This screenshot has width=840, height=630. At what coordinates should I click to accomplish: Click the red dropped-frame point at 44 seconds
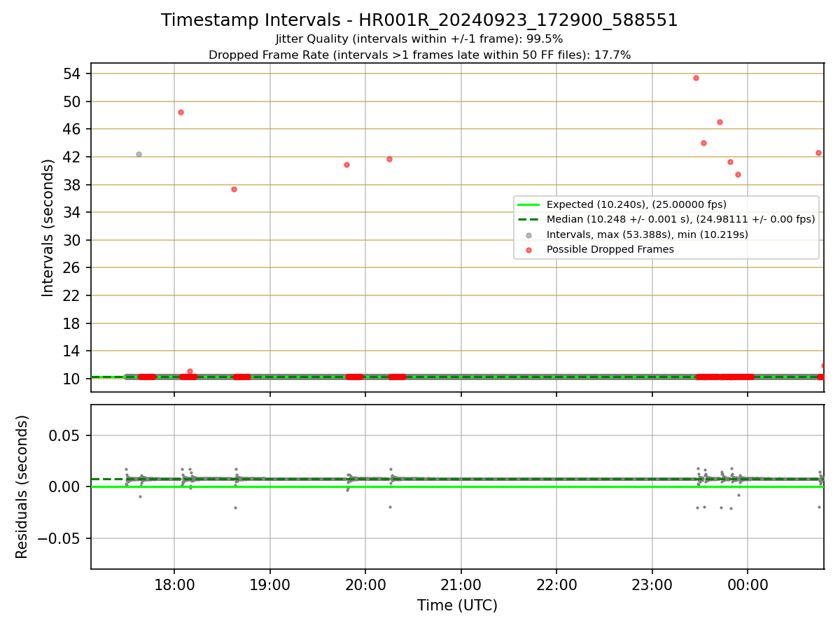[703, 143]
